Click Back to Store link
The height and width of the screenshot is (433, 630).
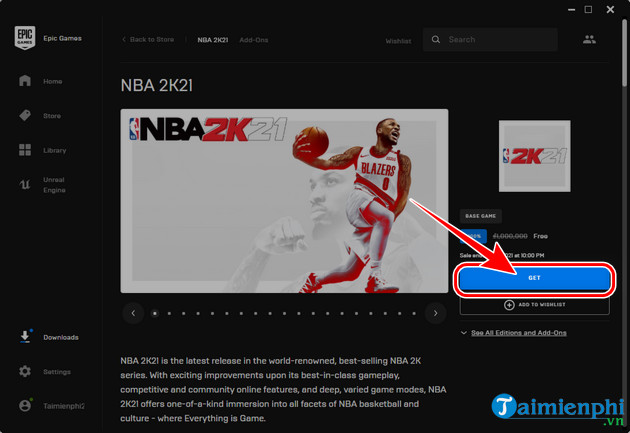pos(148,39)
